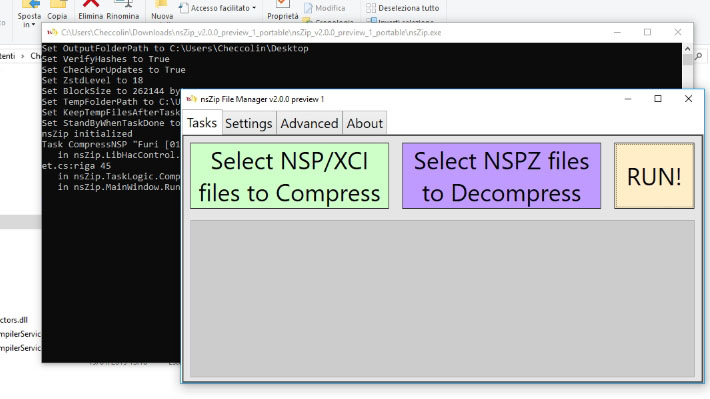Click nsZip File Manager title bar icon
This screenshot has width=710, height=399.
pyautogui.click(x=192, y=99)
